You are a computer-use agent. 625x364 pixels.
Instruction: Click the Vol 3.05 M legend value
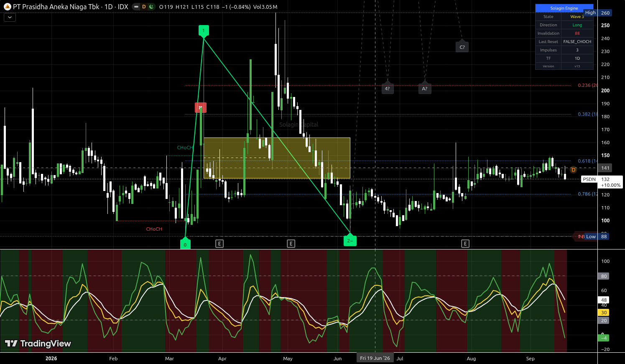pos(265,7)
